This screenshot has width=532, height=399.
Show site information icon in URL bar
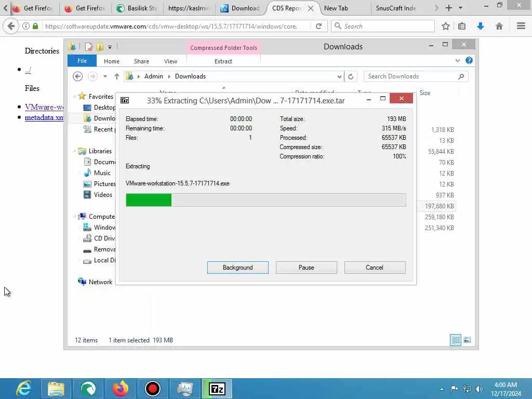pyautogui.click(x=26, y=26)
